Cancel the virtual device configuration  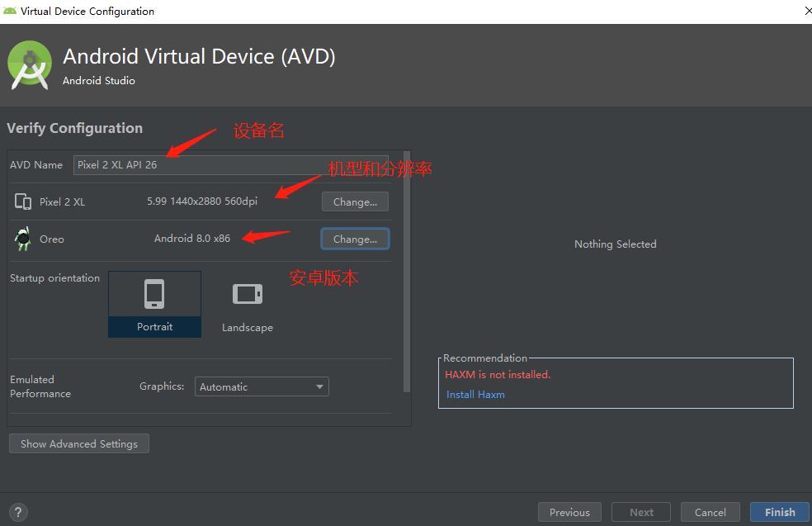(710, 512)
